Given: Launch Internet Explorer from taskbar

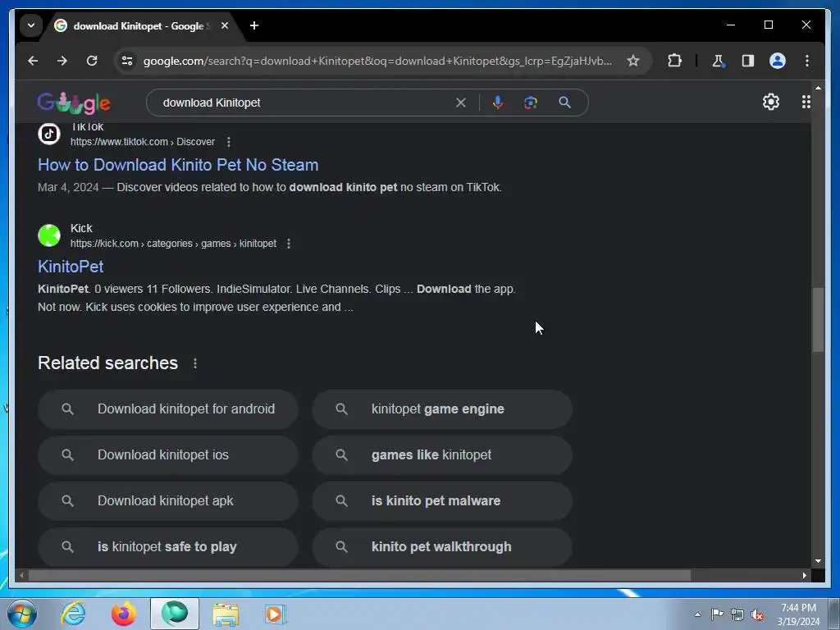Looking at the screenshot, I should pos(73,614).
